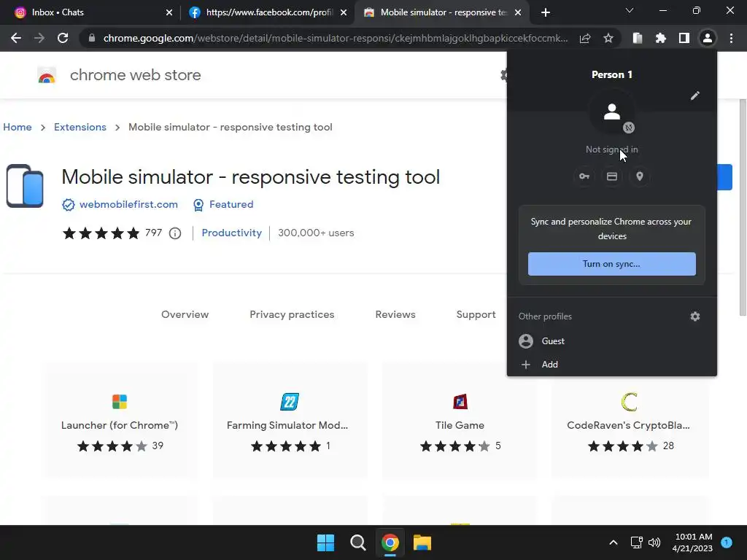Open the Extensions puzzle-piece menu
Viewport: 747px width, 560px height.
661,38
